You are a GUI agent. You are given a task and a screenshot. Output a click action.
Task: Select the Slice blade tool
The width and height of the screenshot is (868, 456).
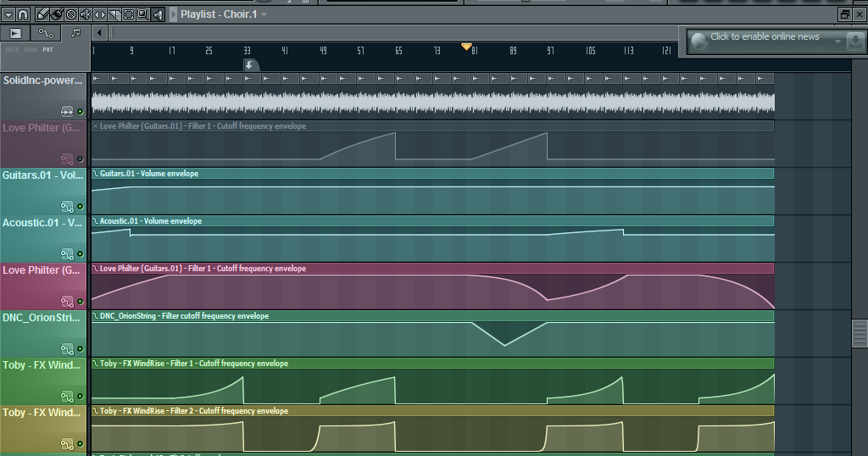tap(114, 14)
